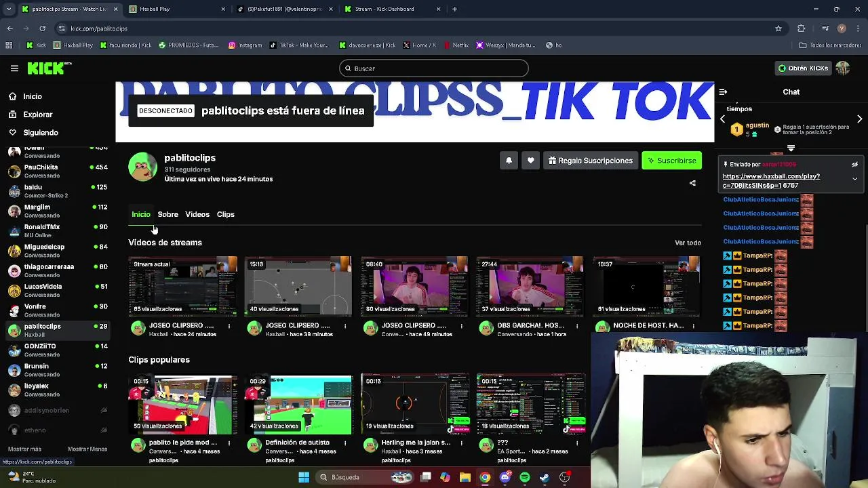Open Discord from the taskbar
The height and width of the screenshot is (488, 868).
[505, 477]
